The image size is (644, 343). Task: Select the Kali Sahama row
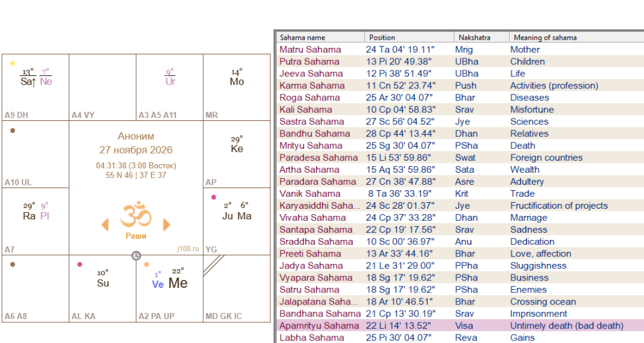460,110
